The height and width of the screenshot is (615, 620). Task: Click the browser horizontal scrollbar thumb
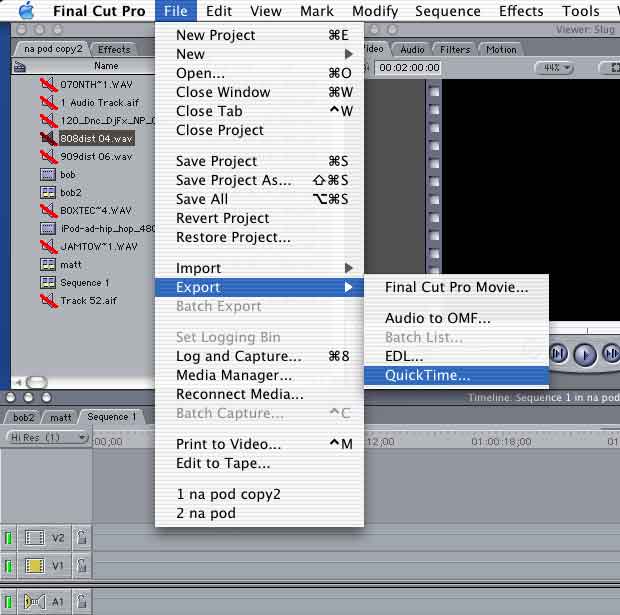click(x=36, y=381)
